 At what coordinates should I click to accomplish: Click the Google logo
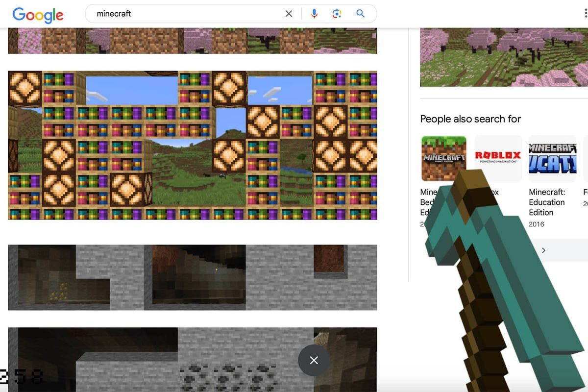pyautogui.click(x=38, y=14)
